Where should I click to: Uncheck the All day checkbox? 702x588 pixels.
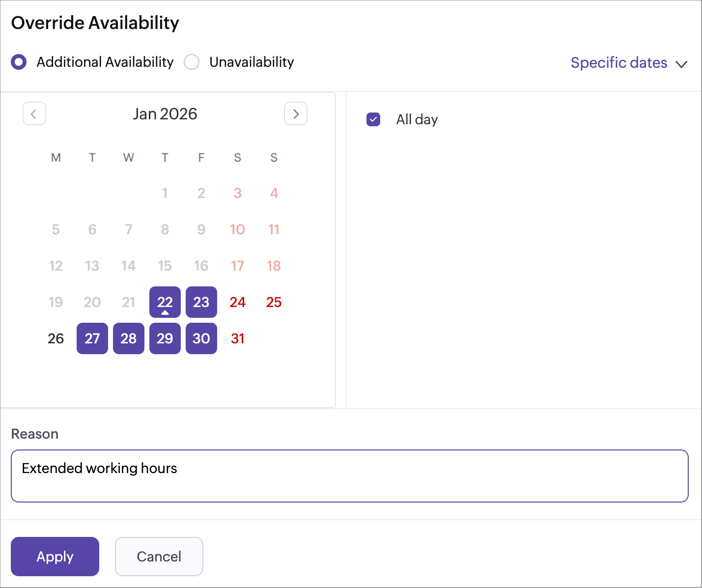[373, 119]
